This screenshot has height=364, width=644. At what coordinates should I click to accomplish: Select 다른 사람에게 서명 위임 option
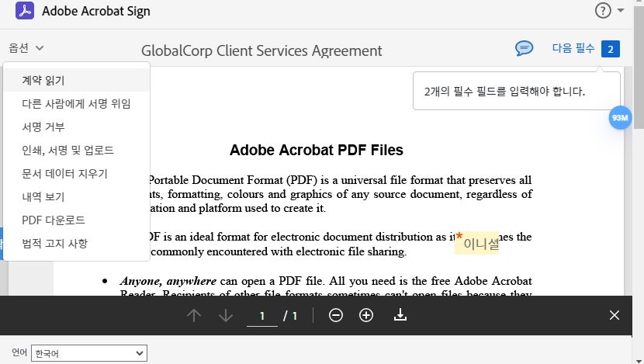point(76,103)
